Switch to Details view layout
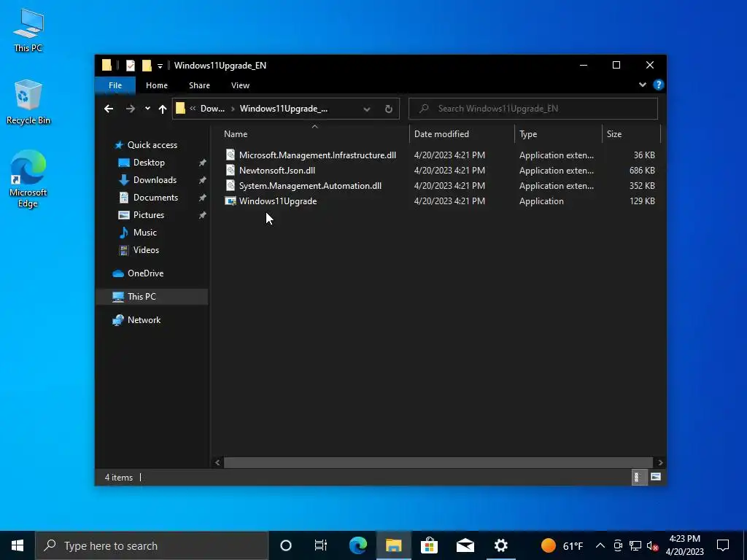747x560 pixels. 638,477
